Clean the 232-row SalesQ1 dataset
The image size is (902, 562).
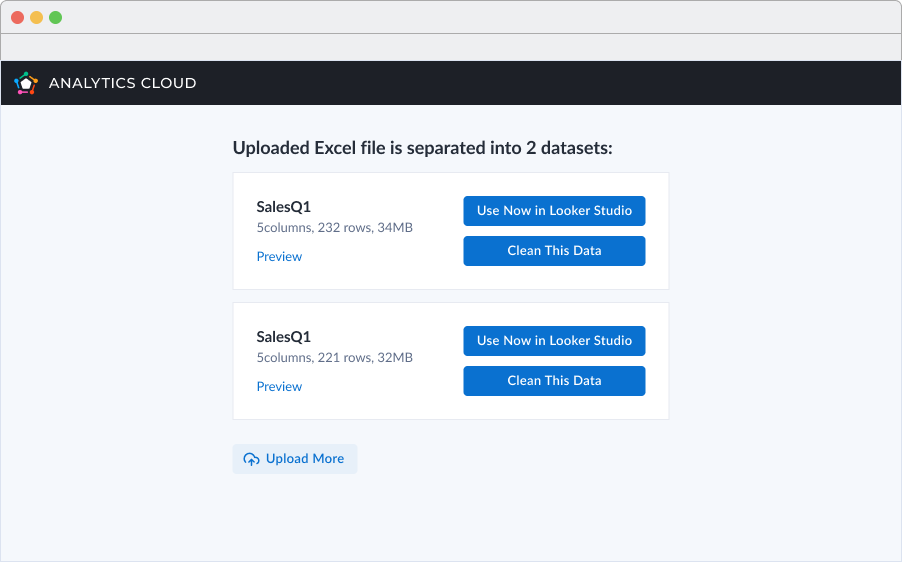[x=554, y=251]
